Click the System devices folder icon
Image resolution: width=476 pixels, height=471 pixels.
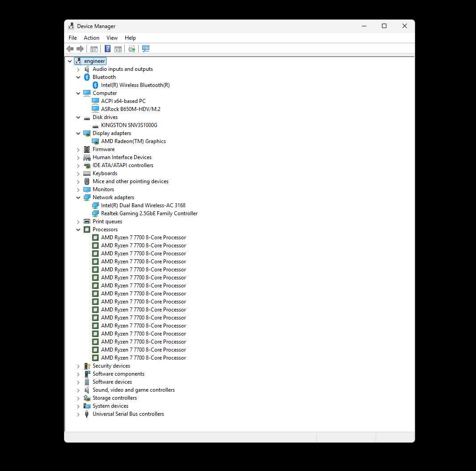pyautogui.click(x=87, y=406)
